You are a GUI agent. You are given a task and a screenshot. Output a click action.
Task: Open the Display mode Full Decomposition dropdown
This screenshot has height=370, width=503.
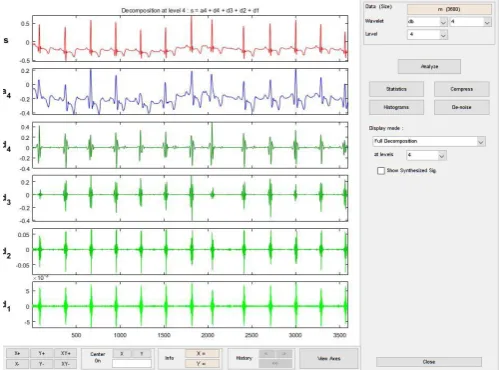(x=429, y=141)
